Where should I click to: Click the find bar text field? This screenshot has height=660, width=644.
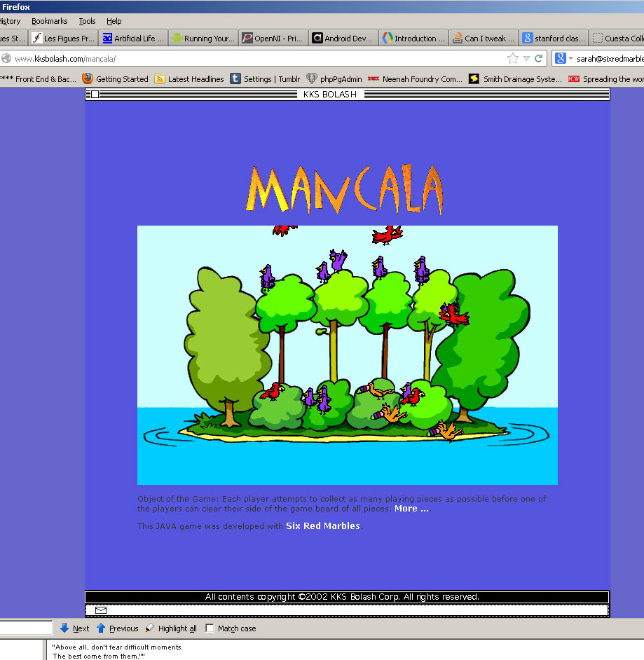26,628
